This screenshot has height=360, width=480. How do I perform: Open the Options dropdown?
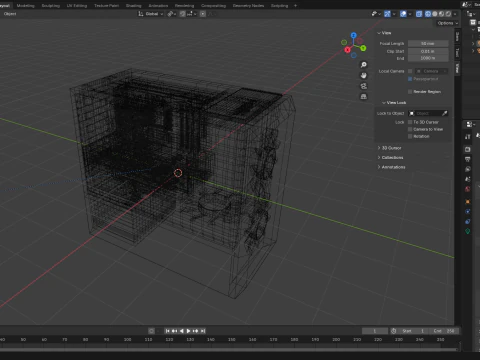447,23
